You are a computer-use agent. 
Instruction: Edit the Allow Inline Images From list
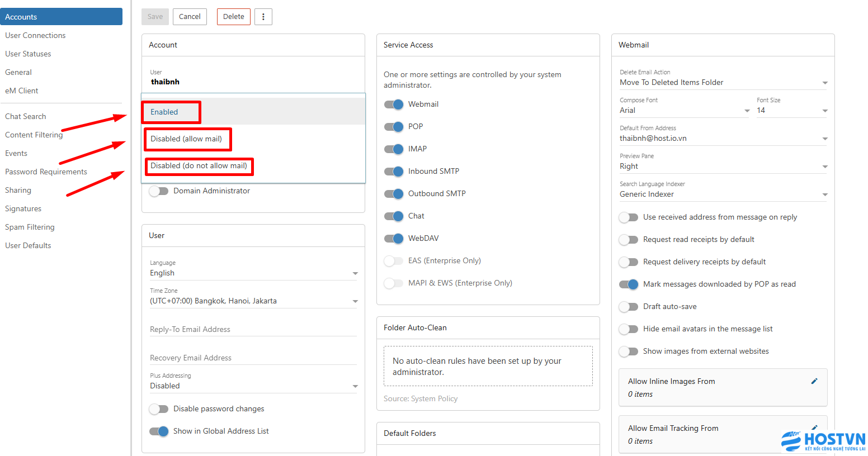pos(814,381)
